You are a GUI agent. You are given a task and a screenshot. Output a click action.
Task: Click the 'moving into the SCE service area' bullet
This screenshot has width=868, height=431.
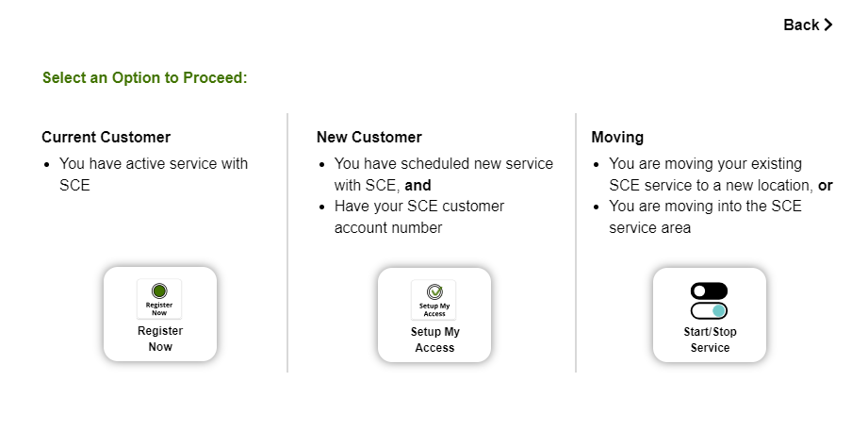coord(705,217)
